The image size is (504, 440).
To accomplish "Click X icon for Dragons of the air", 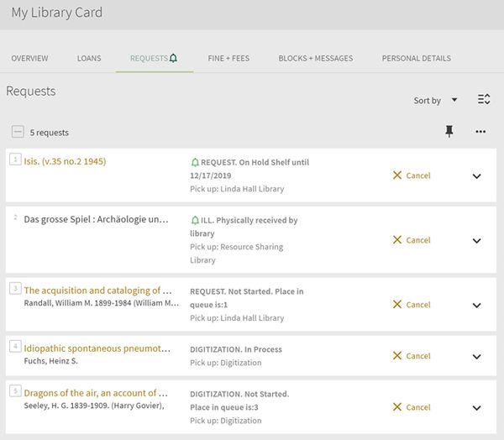I will [396, 407].
